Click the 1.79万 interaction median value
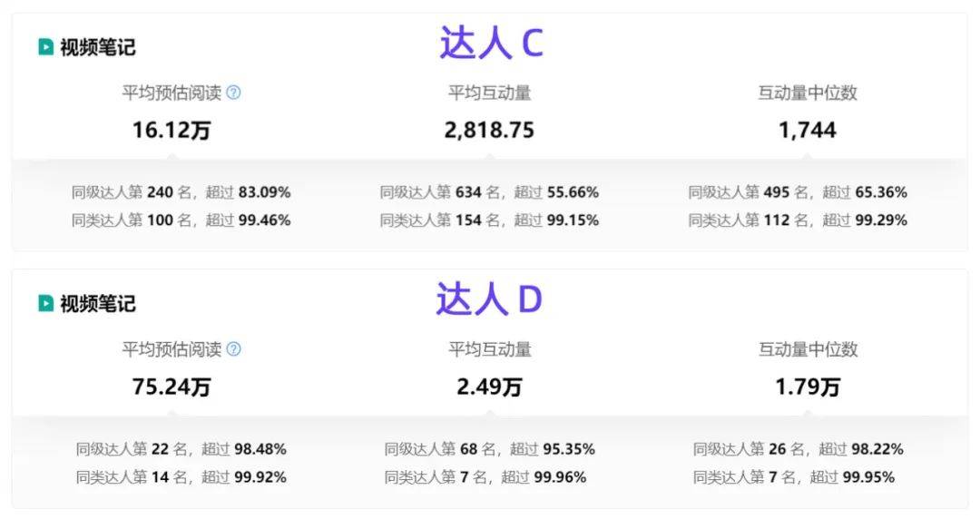The height and width of the screenshot is (519, 980). click(807, 387)
